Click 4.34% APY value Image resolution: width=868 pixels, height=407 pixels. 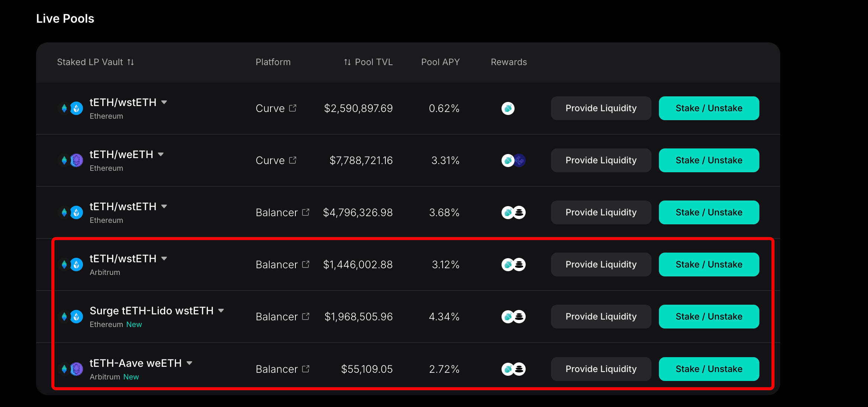pyautogui.click(x=444, y=317)
